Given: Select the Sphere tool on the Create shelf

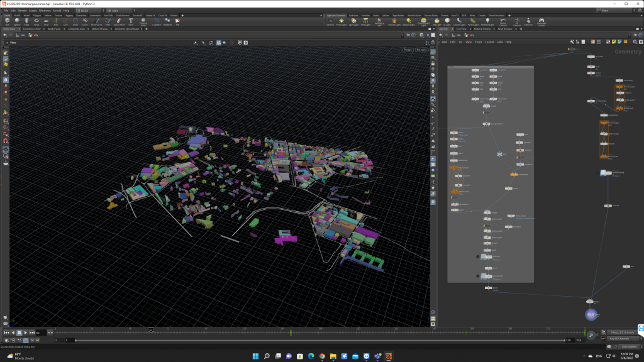Looking at the screenshot, I should tap(17, 22).
